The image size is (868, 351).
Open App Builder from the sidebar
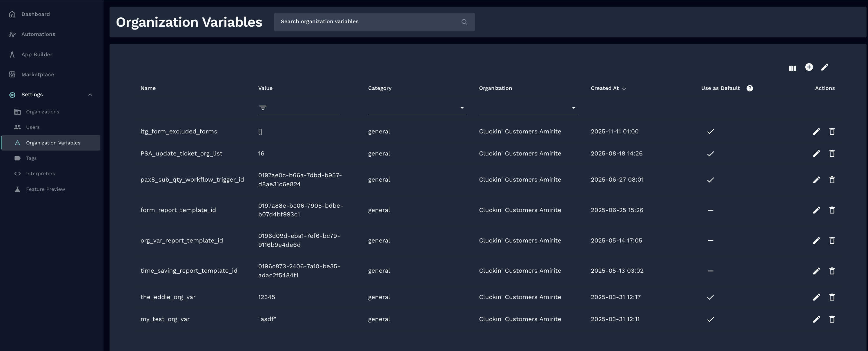[12, 54]
